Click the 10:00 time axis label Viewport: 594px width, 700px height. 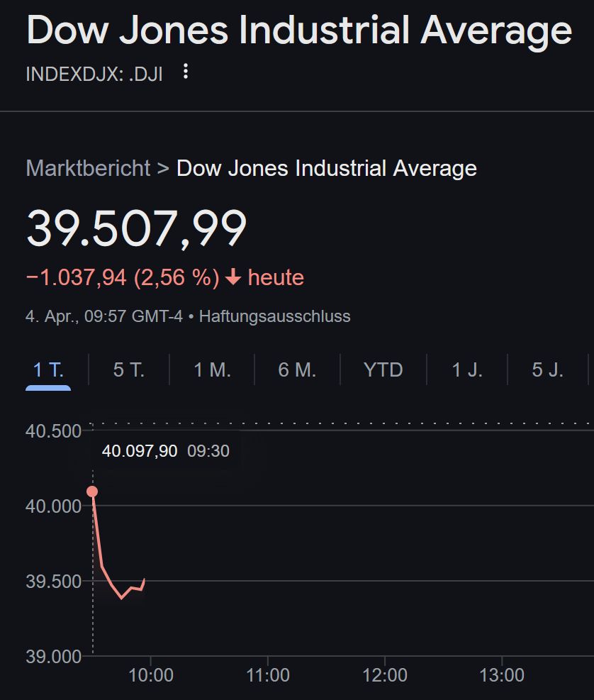tap(151, 675)
